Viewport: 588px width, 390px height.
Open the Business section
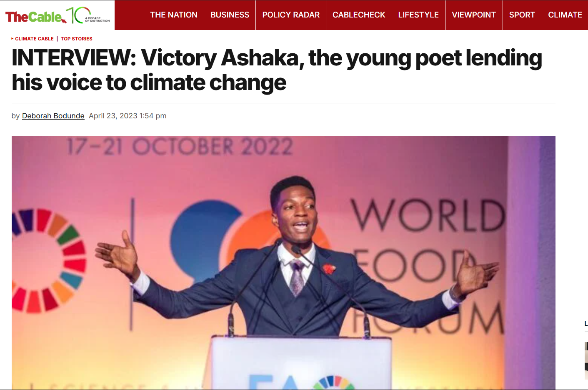click(x=230, y=15)
